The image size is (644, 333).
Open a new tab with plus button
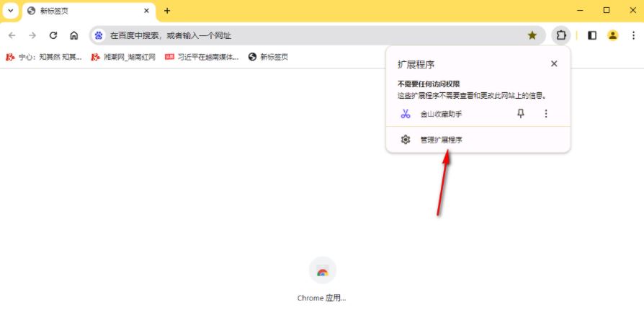coord(166,11)
